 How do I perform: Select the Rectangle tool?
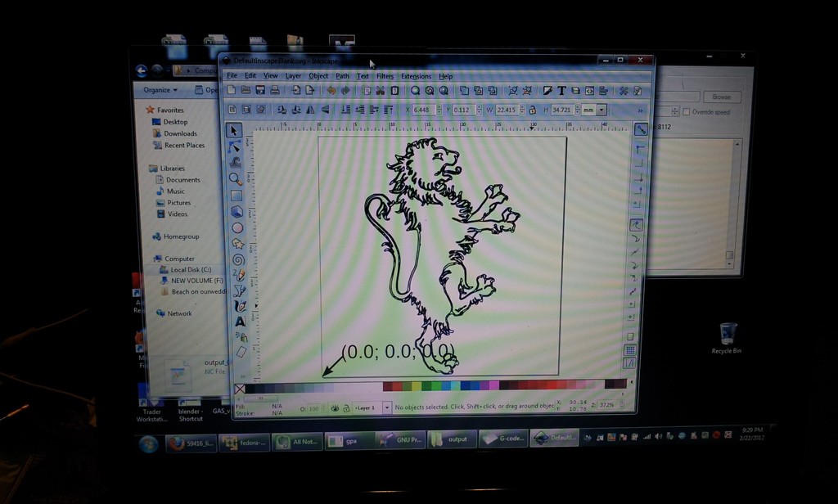click(x=237, y=196)
